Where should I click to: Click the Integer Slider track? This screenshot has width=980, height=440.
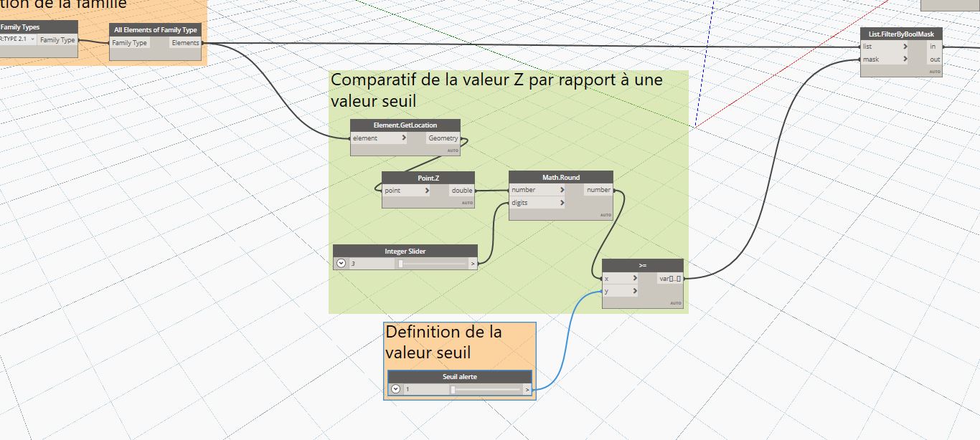[433, 264]
